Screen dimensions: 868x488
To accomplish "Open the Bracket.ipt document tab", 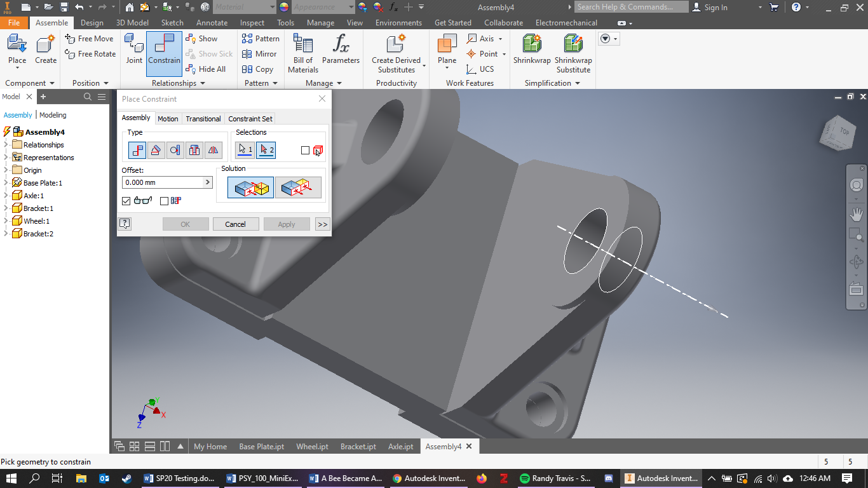I will (x=358, y=447).
